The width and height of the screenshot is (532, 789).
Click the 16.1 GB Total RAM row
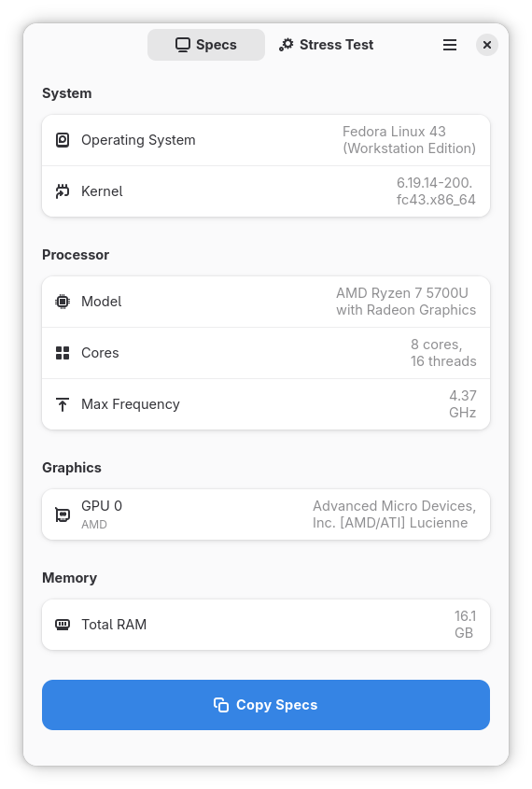[x=266, y=625]
